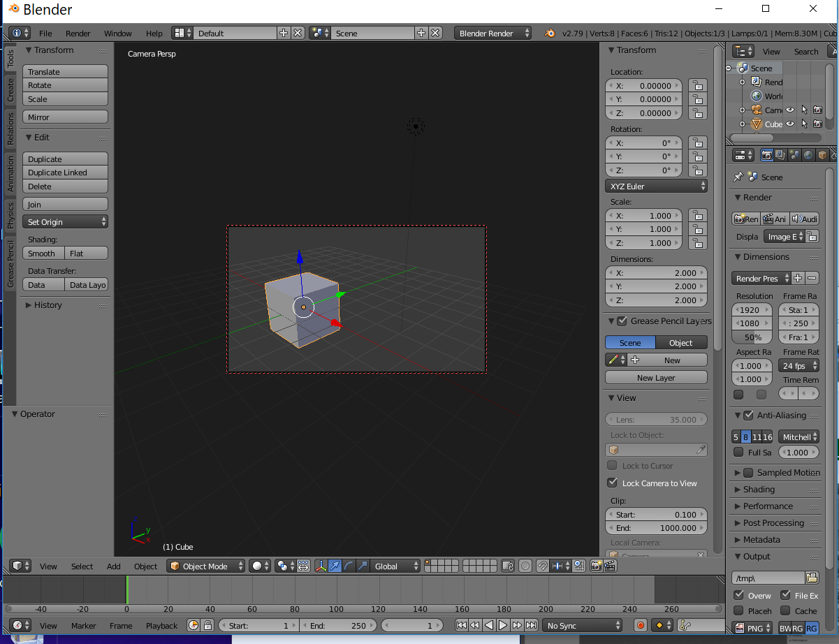Open the Render Layers properties tab
Viewport: 839px width, 644px height.
point(781,155)
